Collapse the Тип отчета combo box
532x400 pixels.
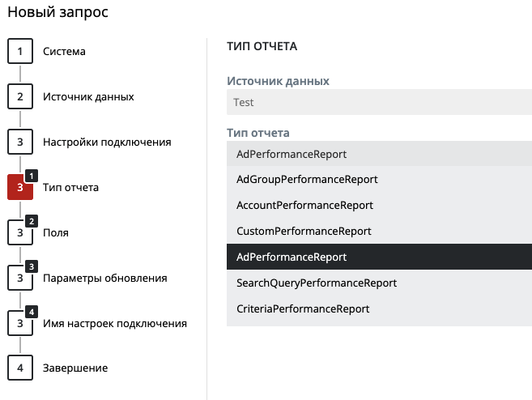[379, 154]
